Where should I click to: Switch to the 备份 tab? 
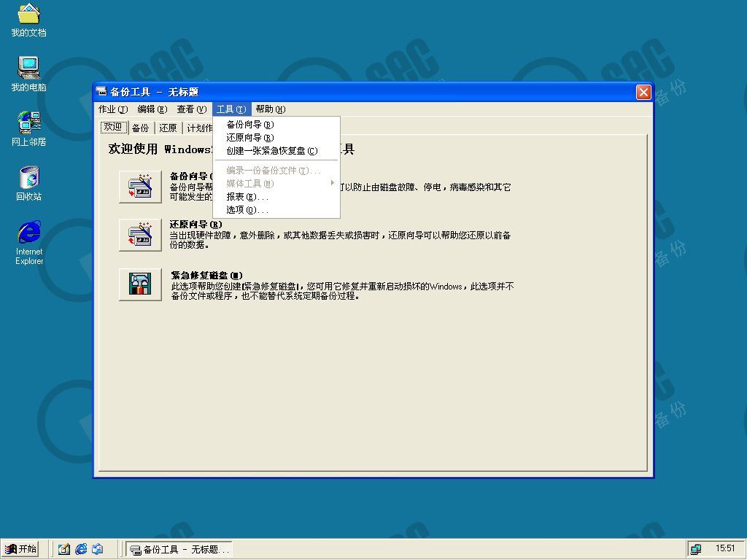[x=141, y=128]
